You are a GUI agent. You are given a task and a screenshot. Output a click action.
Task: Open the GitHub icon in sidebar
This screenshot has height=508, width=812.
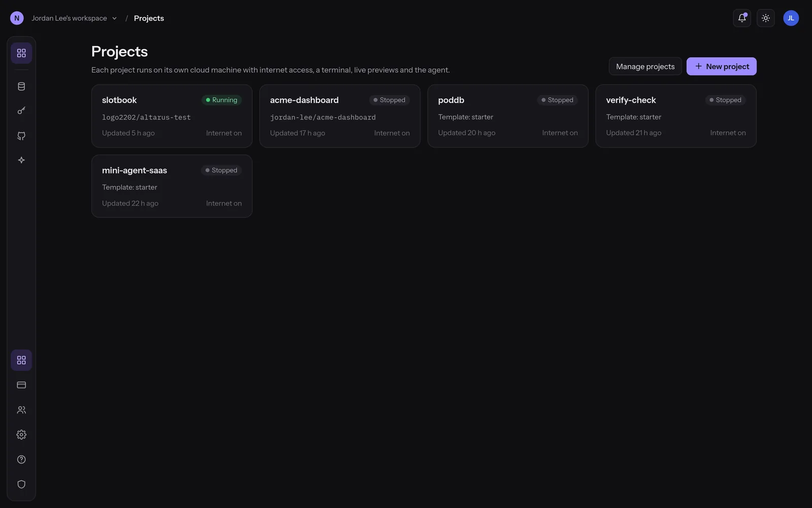coord(21,136)
